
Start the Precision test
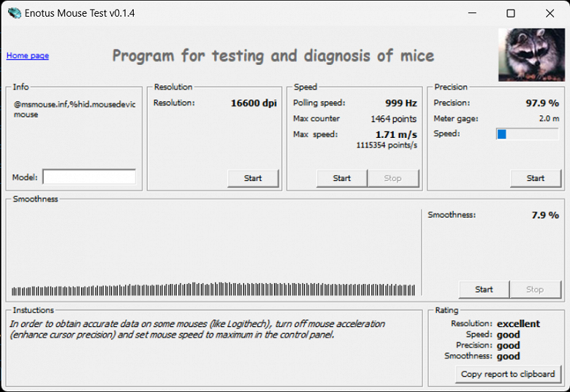(x=536, y=178)
